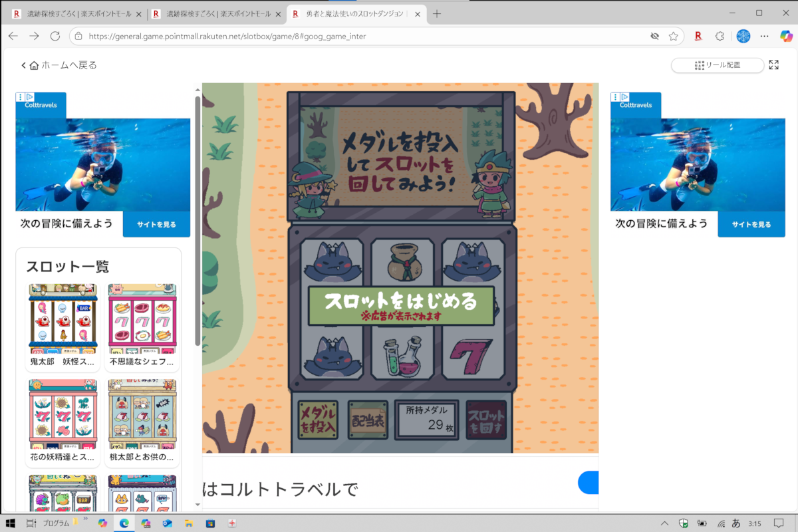Open the Copilot icon in Edge toolbar
Viewport: 798px width, 532px height.
[786, 37]
